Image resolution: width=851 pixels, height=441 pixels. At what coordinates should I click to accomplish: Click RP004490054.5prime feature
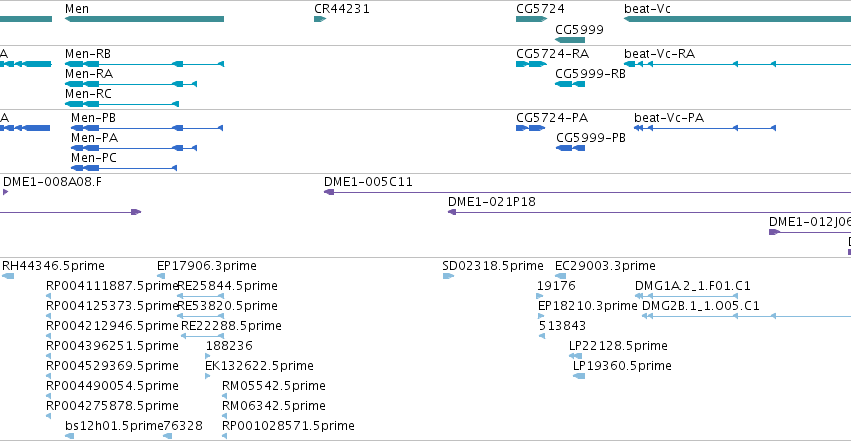pos(48,397)
